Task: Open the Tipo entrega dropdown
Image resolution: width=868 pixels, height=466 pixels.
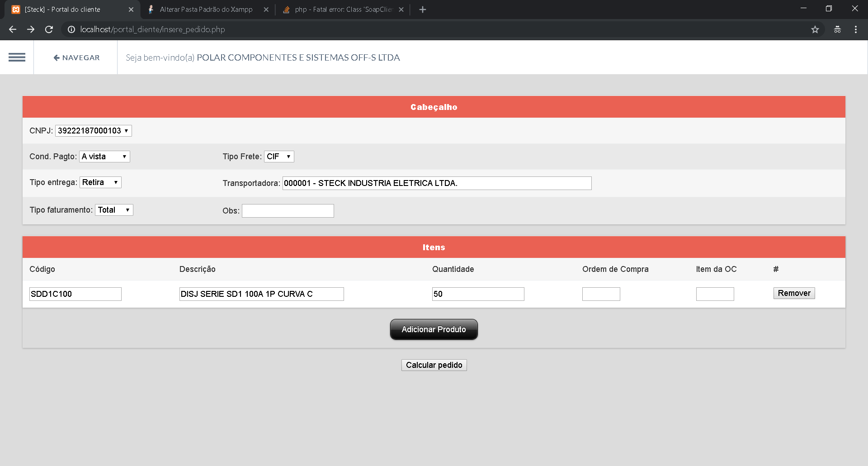Action: (x=100, y=182)
